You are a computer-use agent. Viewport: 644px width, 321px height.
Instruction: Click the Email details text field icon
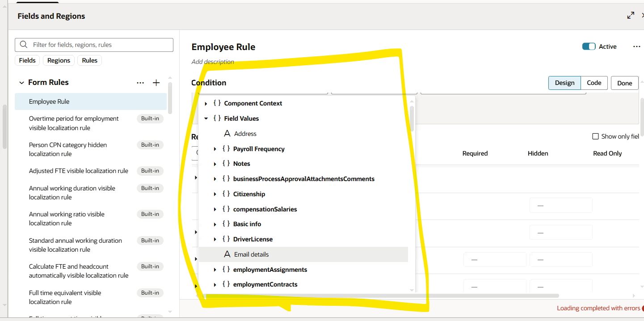point(227,254)
